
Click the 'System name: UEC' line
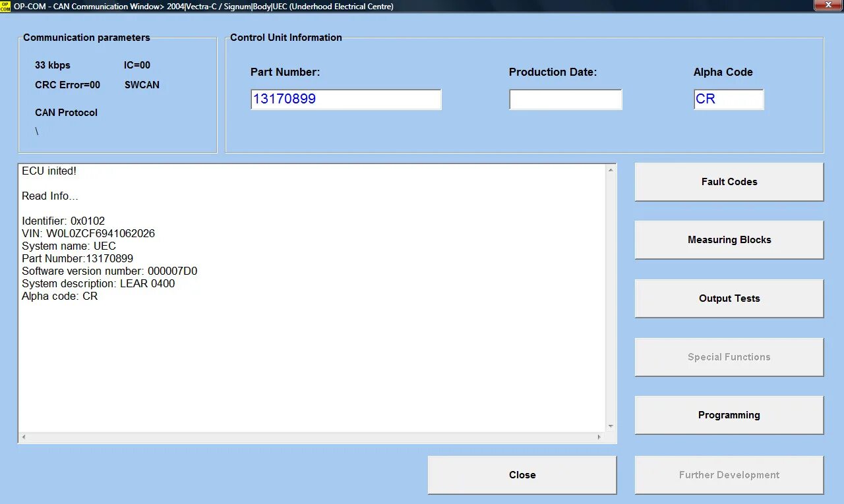[x=69, y=246]
